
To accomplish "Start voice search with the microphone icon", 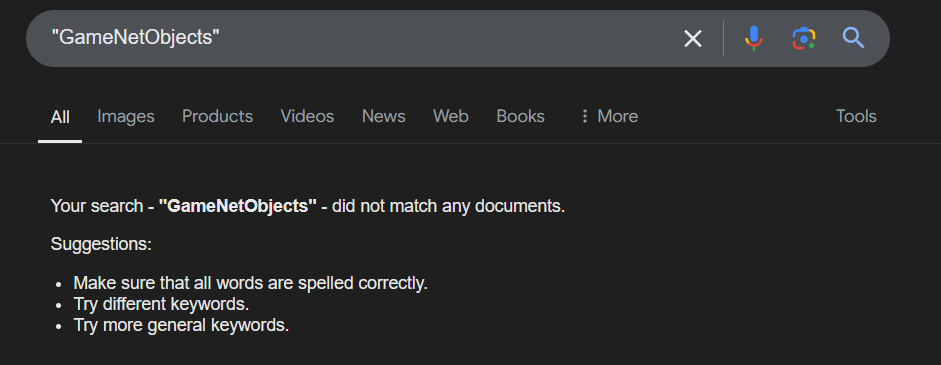I will coord(754,38).
